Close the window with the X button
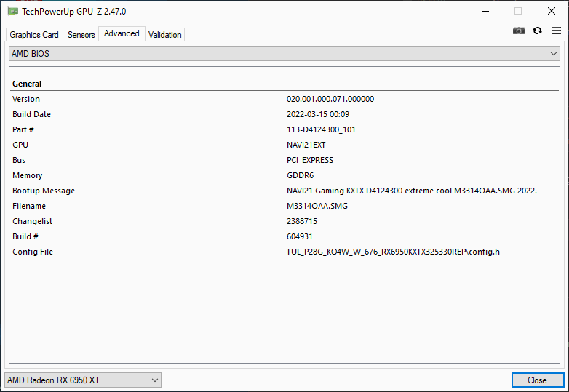Viewport: 569px width, 392px height. (x=552, y=11)
